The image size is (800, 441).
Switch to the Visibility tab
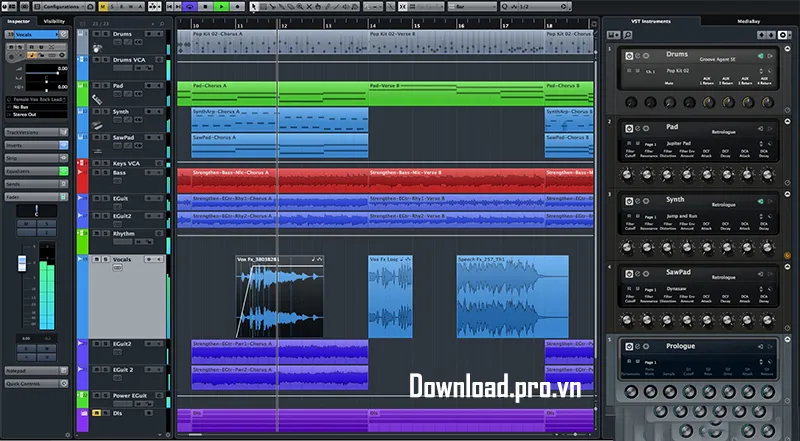(x=54, y=21)
